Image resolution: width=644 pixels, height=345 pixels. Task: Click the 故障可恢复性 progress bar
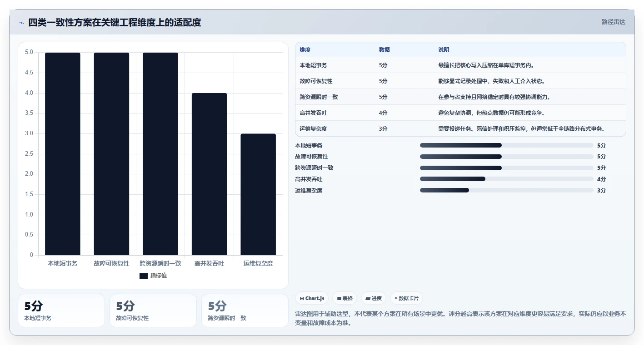(x=507, y=157)
